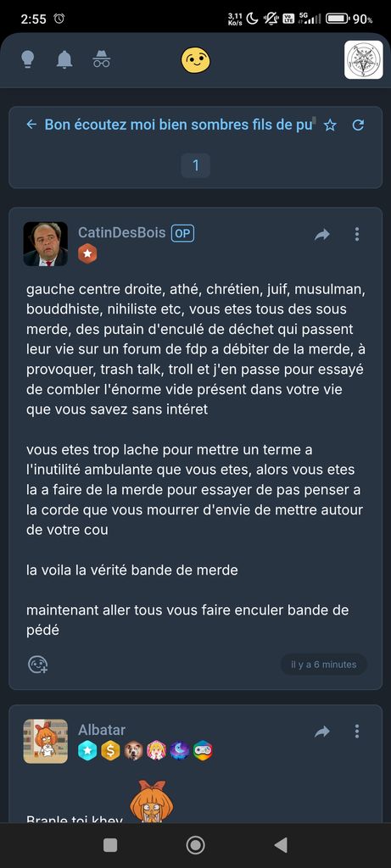The width and height of the screenshot is (391, 868).
Task: Favorite the topic with star icon
Action: 330,125
